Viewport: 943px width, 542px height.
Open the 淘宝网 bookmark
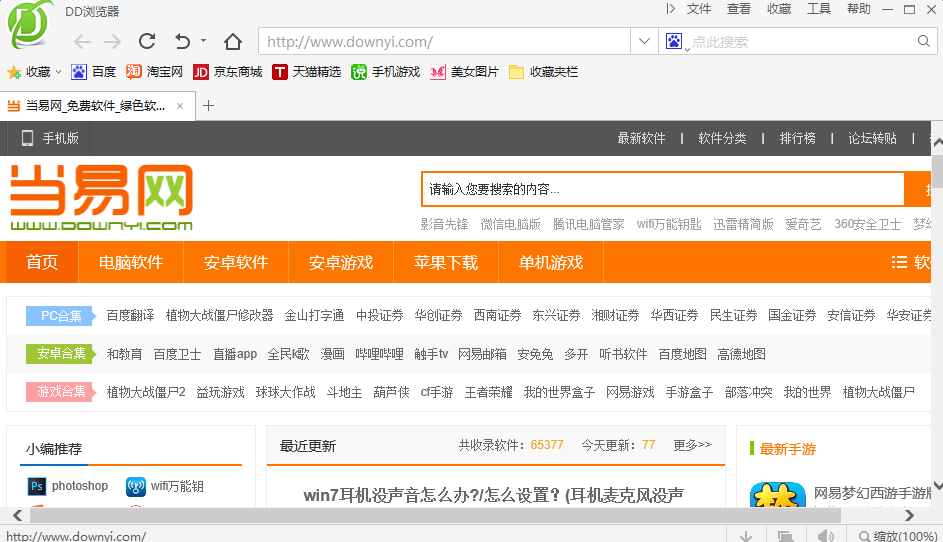(x=154, y=72)
